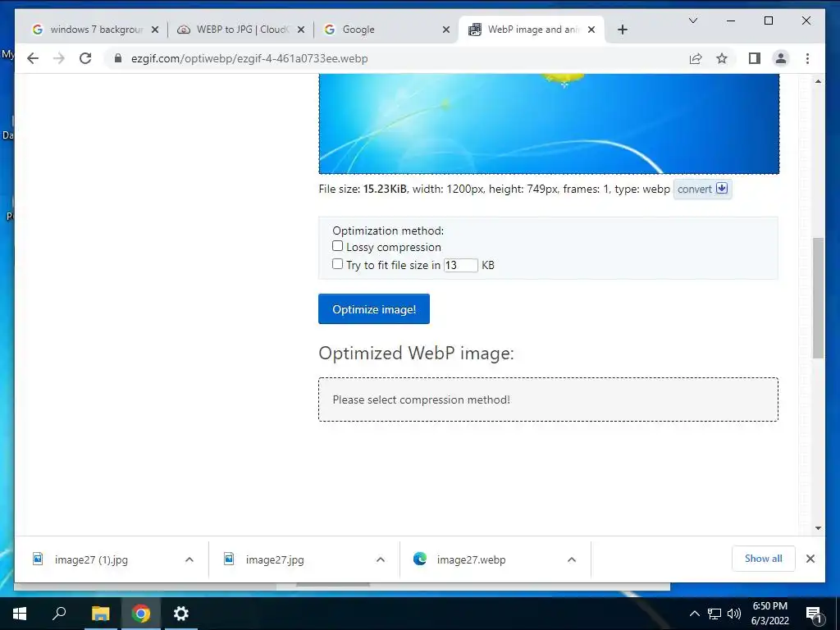
Task: Click Show all downloads button
Action: point(764,559)
